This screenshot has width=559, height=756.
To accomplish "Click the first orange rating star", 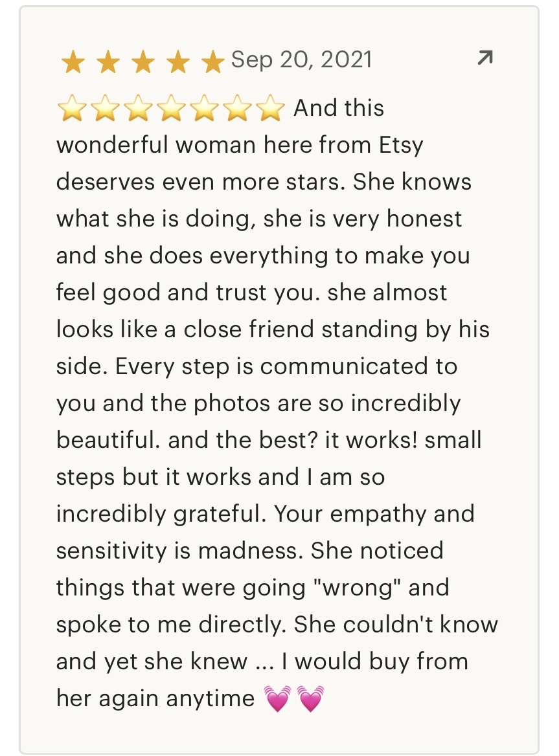I will pyautogui.click(x=73, y=63).
